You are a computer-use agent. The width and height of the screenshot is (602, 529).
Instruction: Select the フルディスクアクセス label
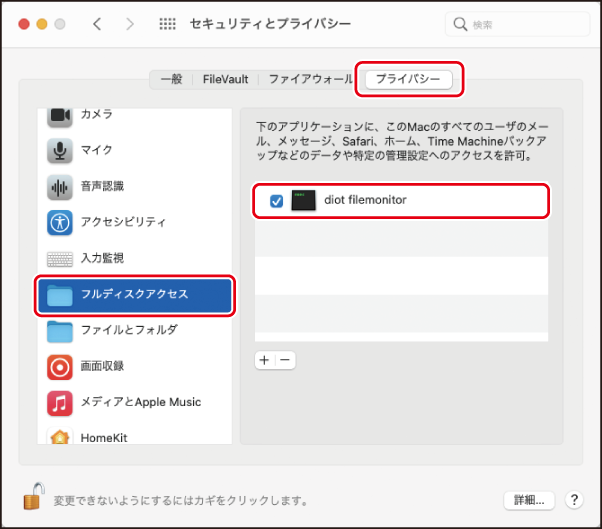135,294
